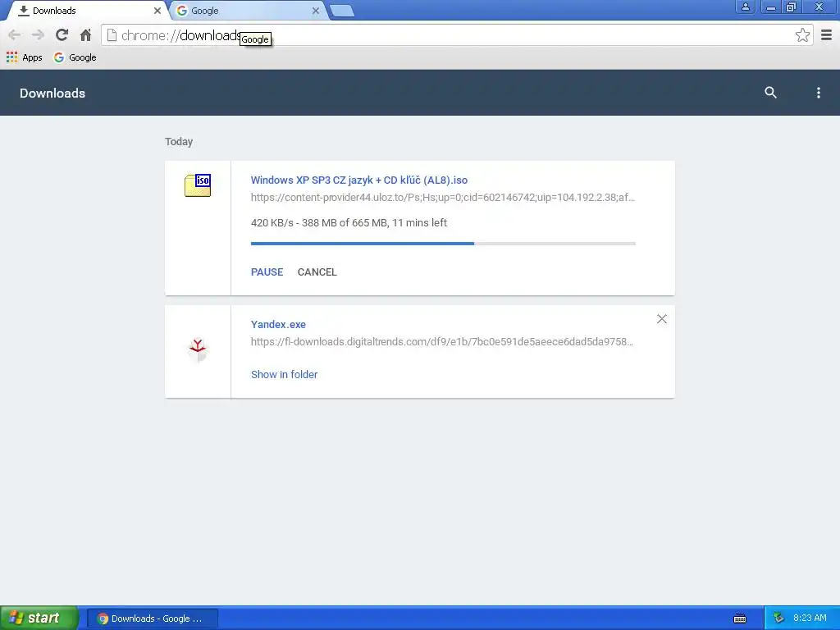Click the page icon in the address bar
Viewport: 840px width, 630px height.
112,35
